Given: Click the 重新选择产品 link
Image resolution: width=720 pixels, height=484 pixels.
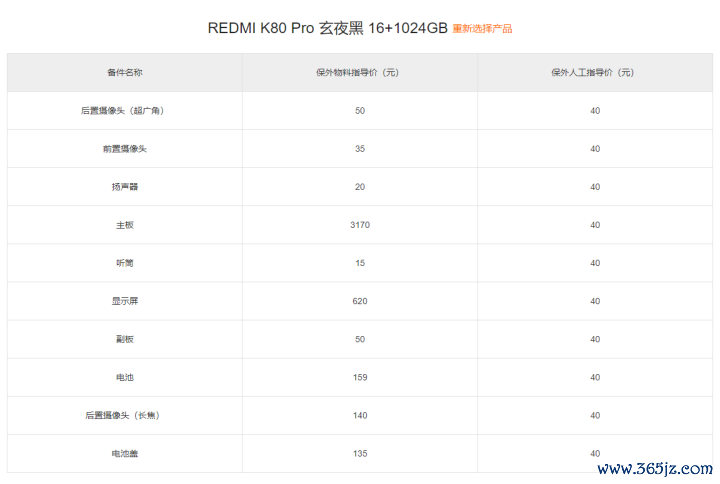Looking at the screenshot, I should 482,28.
